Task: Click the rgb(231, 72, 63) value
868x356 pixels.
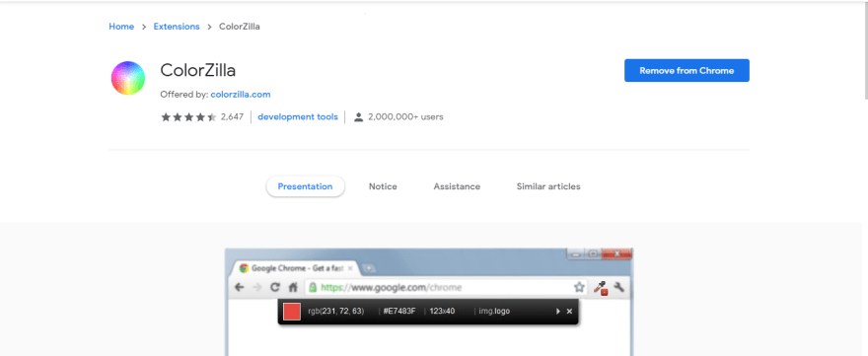Action: pyautogui.click(x=336, y=312)
